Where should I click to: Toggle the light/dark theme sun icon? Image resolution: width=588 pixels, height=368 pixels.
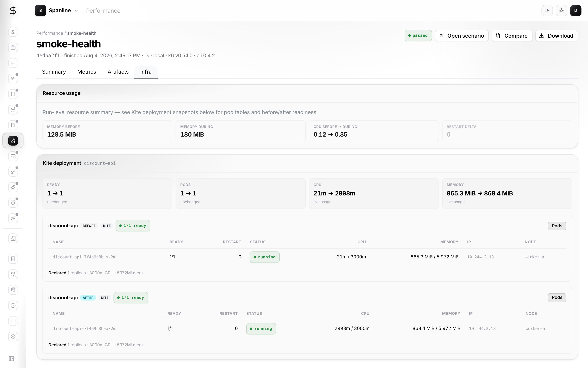[561, 10]
